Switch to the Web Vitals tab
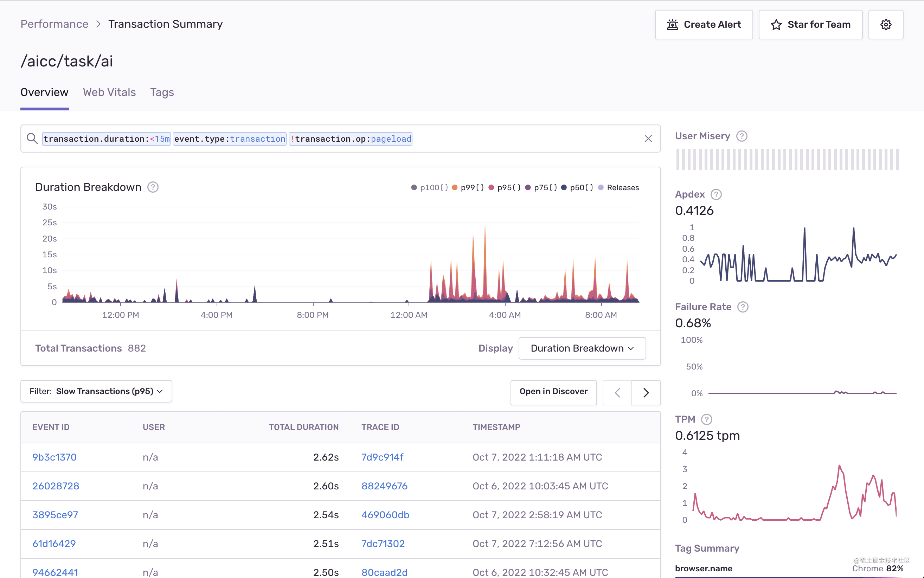 click(109, 92)
